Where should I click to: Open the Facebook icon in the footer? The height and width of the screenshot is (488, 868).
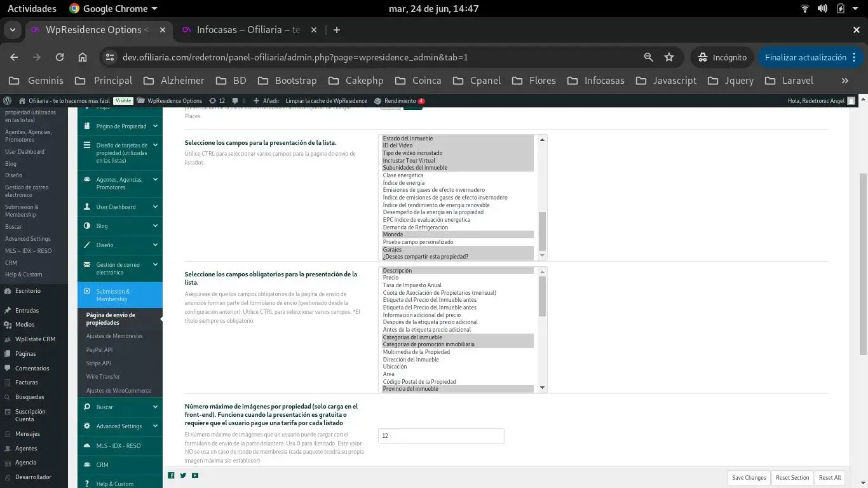(171, 475)
